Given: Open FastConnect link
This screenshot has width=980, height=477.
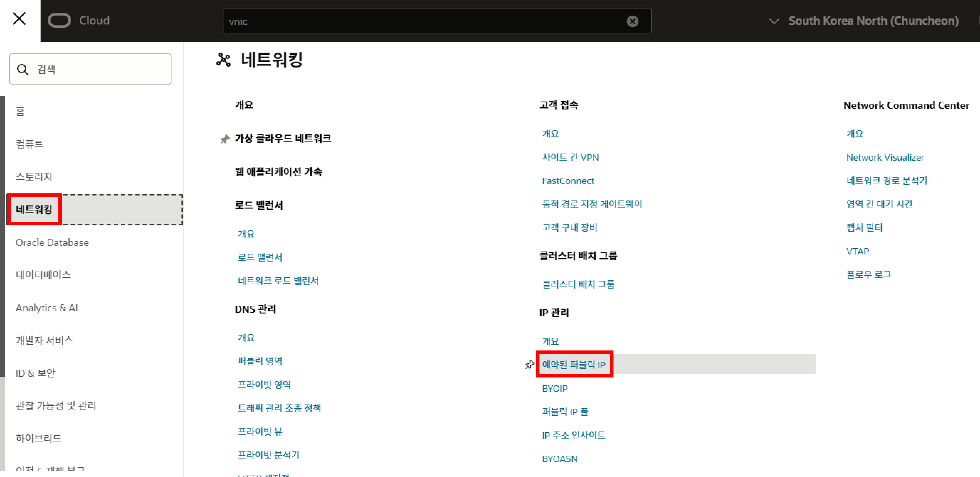Looking at the screenshot, I should (568, 181).
